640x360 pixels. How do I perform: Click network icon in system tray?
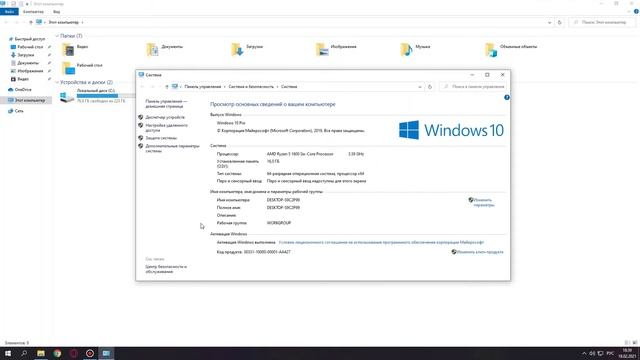click(x=600, y=353)
